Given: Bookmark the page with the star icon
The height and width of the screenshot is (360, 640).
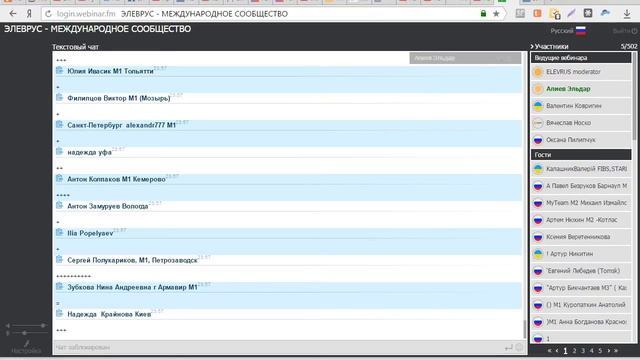Looking at the screenshot, I should click(496, 13).
